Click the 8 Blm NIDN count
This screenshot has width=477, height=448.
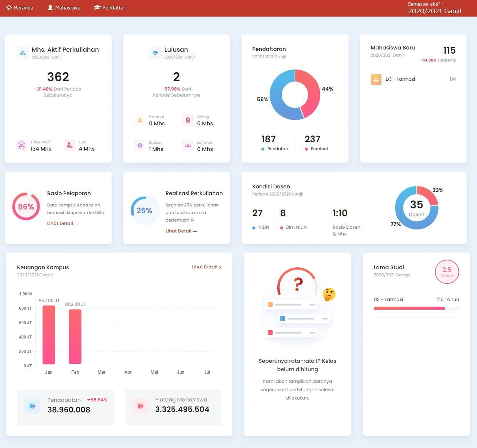click(283, 213)
